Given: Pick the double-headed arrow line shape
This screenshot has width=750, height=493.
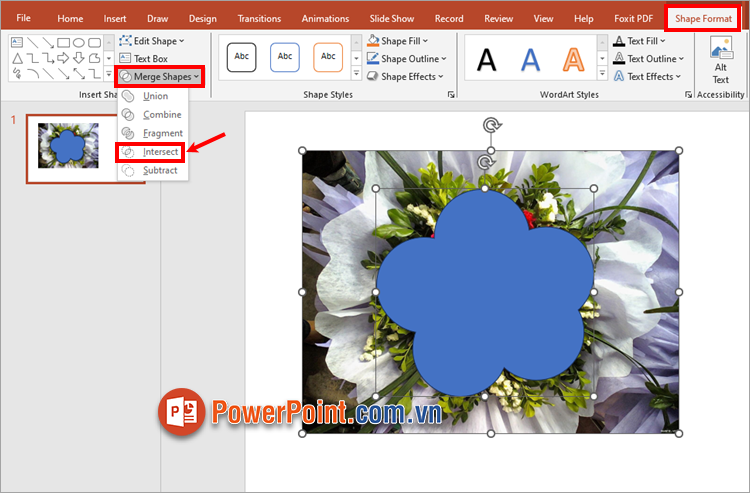Looking at the screenshot, I should point(79,74).
